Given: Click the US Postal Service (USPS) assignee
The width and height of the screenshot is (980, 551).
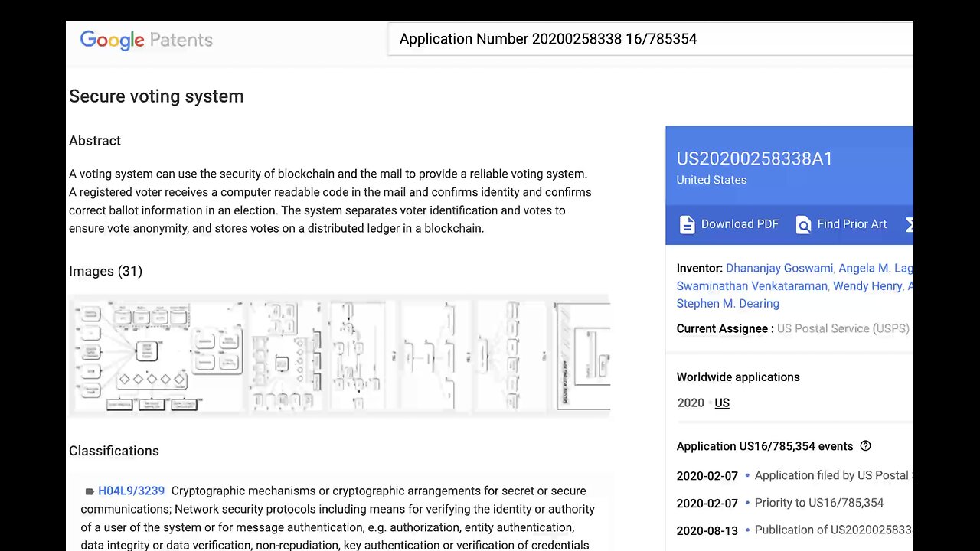Looking at the screenshot, I should click(843, 328).
